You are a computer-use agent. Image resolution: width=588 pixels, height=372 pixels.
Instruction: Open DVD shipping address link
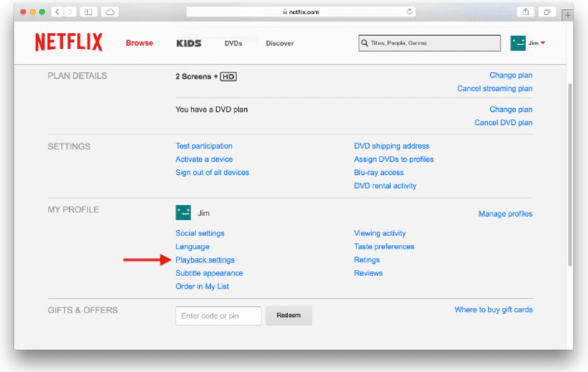pos(392,146)
